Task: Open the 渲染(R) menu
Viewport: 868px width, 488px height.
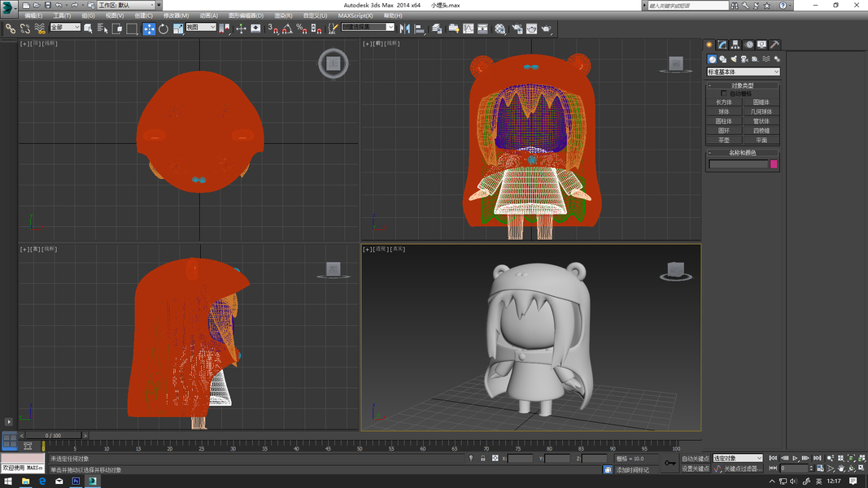Action: (x=283, y=16)
